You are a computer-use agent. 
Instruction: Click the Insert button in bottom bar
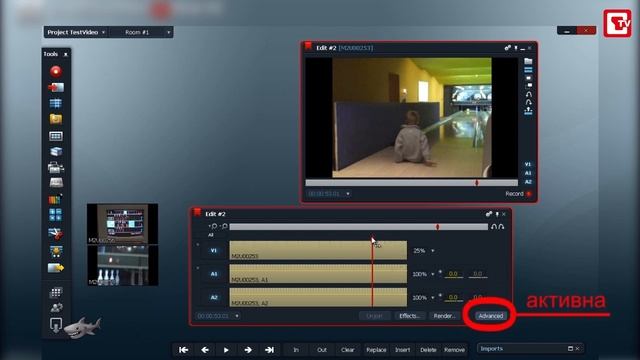point(402,350)
